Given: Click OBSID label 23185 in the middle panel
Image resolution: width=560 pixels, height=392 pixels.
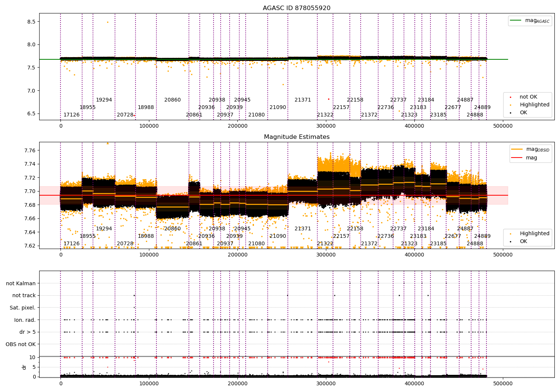Looking at the screenshot, I should [x=438, y=244].
